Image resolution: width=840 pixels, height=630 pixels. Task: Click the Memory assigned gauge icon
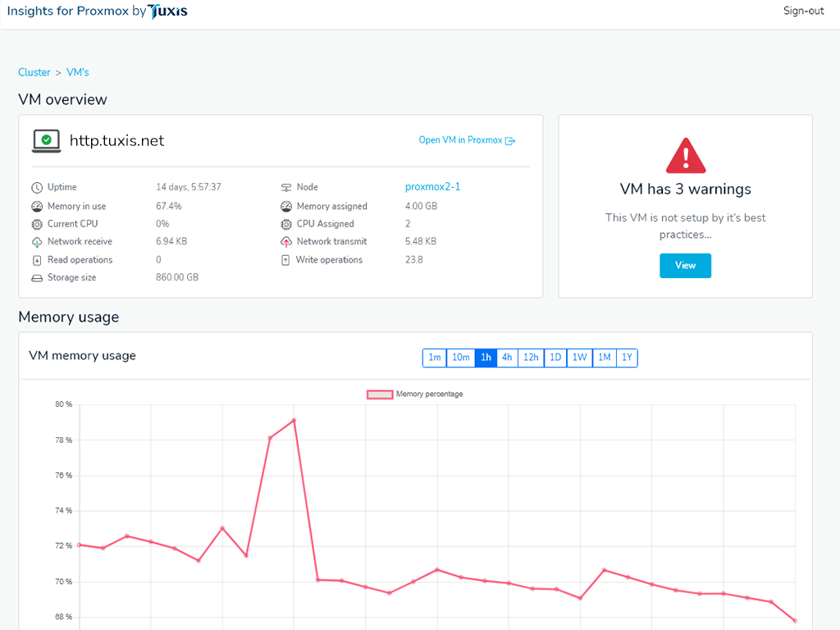tap(286, 206)
